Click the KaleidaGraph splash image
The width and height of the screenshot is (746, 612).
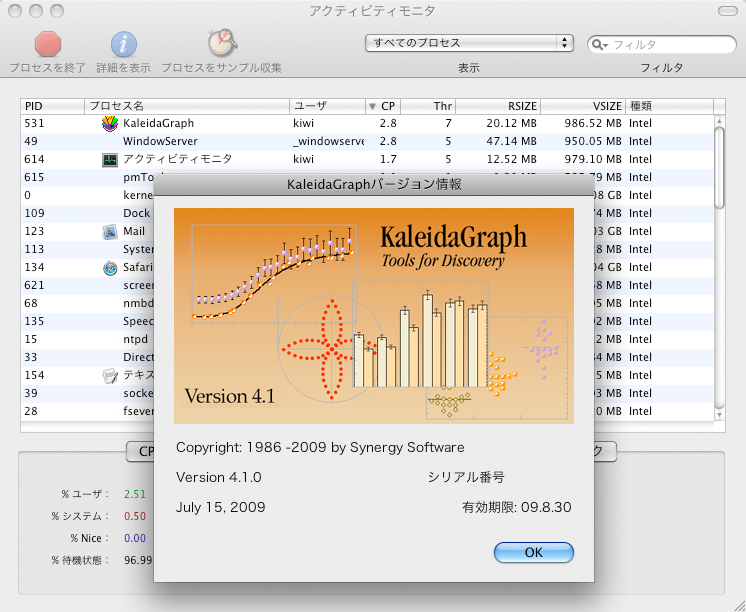click(x=374, y=316)
